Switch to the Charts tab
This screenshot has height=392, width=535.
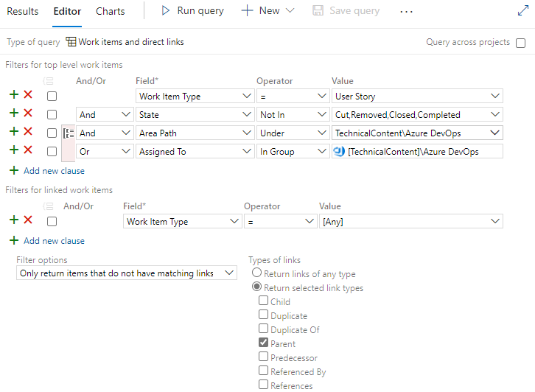click(111, 11)
